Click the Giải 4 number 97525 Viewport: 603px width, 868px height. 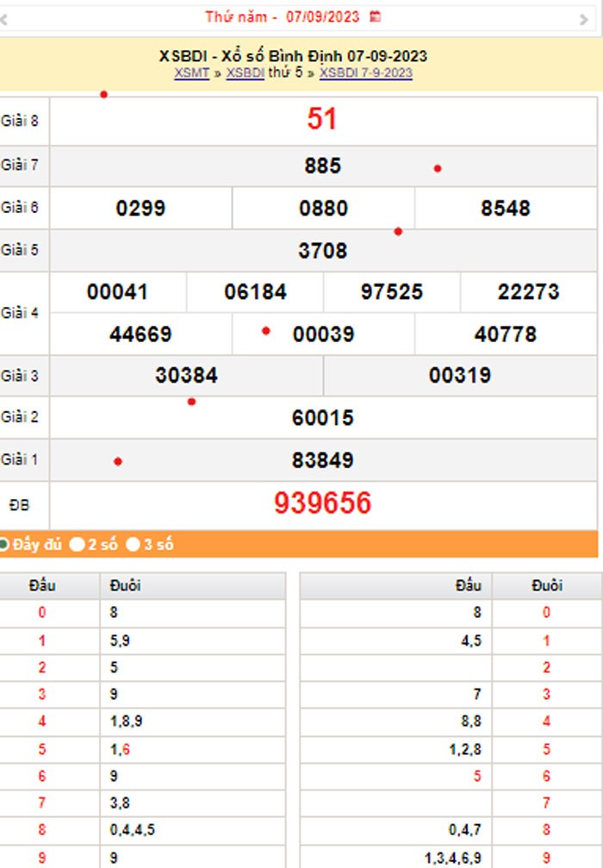[x=391, y=292]
